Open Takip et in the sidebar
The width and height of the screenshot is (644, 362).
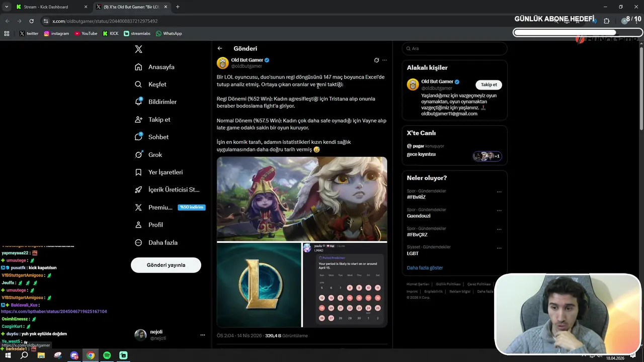coord(153,119)
